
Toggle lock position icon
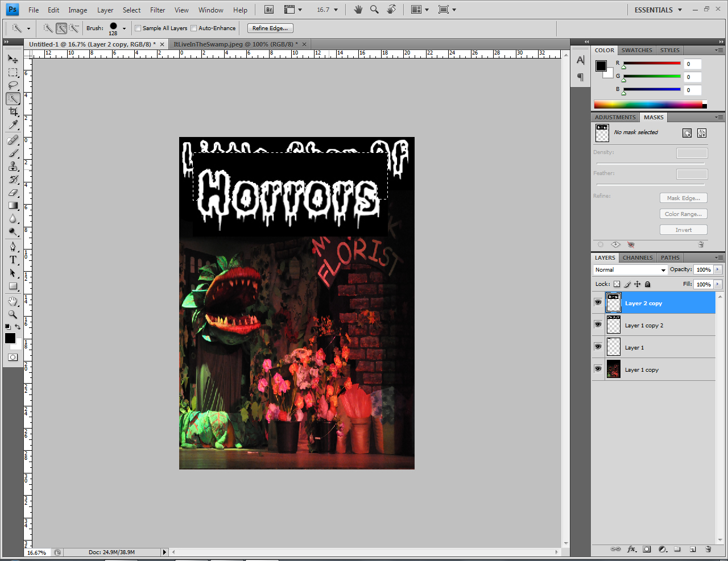click(x=638, y=284)
